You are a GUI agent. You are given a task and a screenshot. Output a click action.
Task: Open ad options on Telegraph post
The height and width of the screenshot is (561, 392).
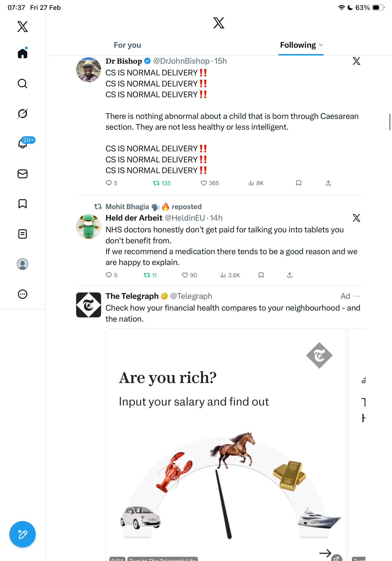(357, 296)
